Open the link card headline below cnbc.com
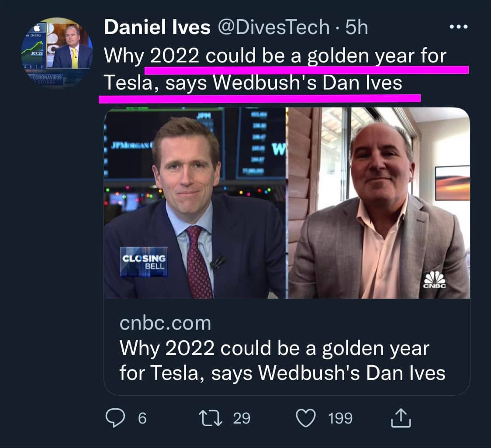 pos(282,361)
